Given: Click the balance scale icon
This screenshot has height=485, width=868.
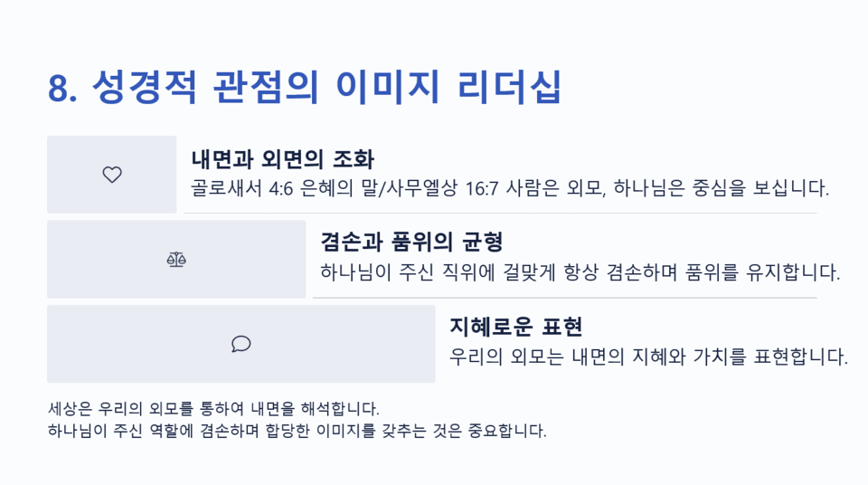Looking at the screenshot, I should tap(176, 260).
